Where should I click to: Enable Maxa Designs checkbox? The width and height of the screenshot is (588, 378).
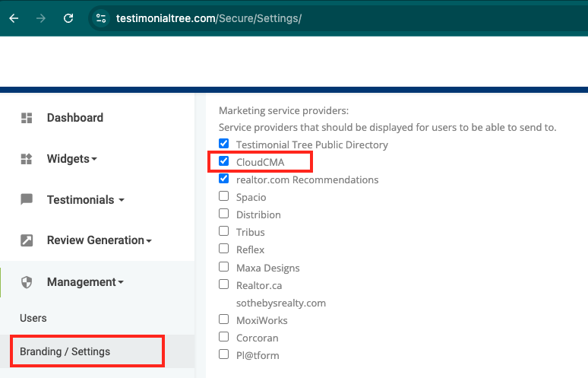click(224, 267)
